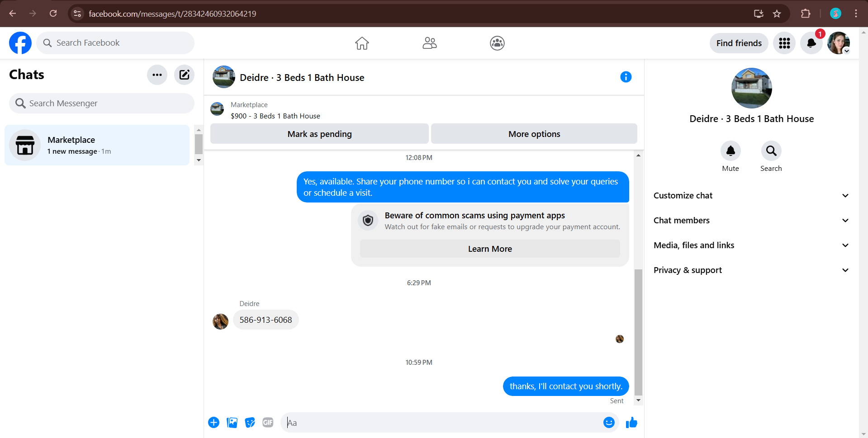Choose a sticker icon
This screenshot has width=868, height=438.
point(250,423)
